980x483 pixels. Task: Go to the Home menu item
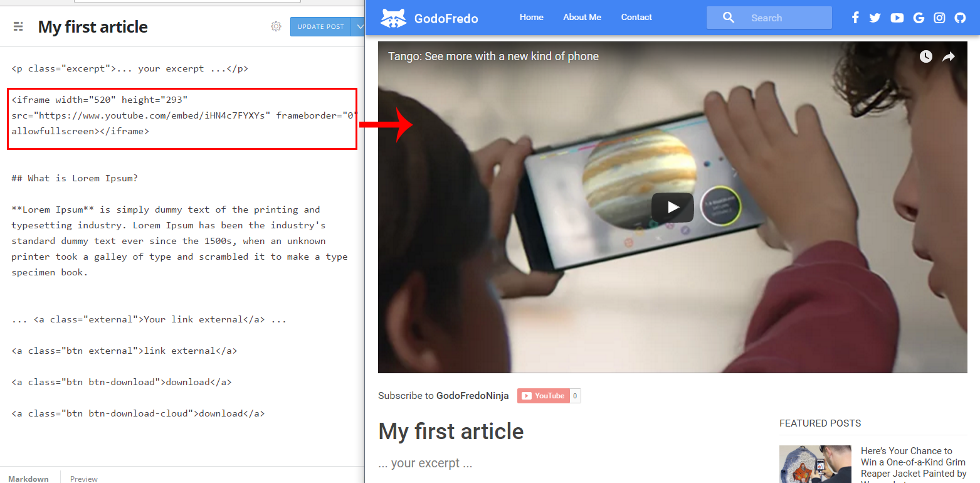coord(531,17)
